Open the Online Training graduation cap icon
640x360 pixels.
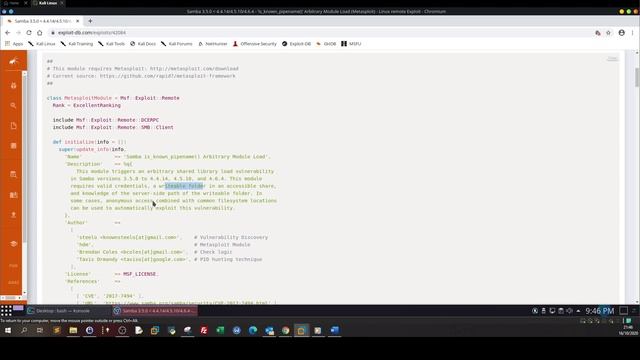(13, 244)
